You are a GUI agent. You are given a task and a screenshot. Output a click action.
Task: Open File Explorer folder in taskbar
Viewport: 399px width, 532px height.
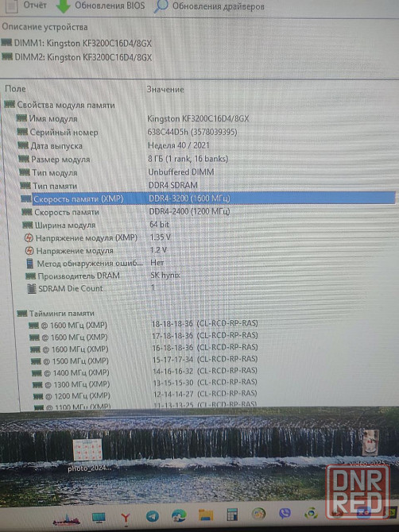206,515
